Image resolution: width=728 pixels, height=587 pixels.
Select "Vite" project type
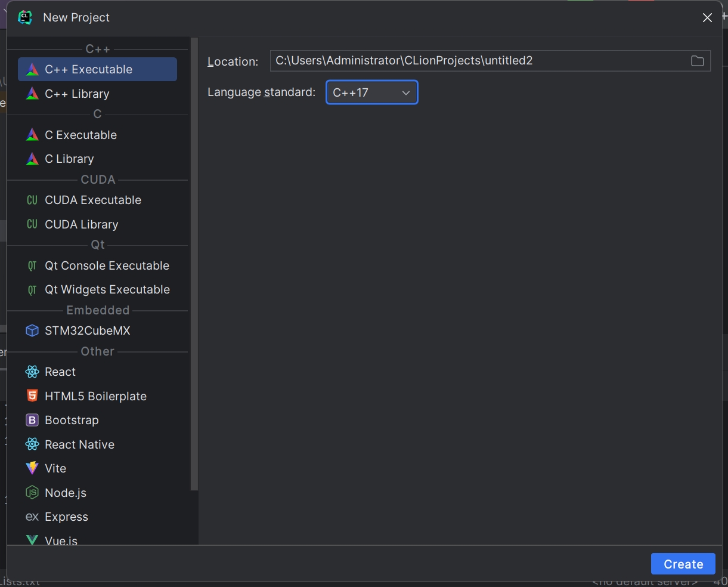click(x=98, y=468)
